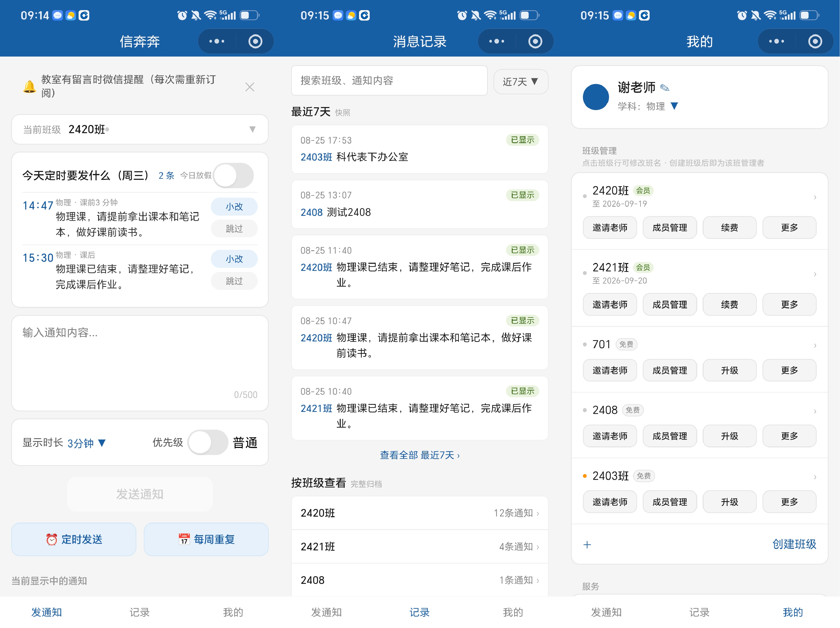Viewport: 840px width, 628px height.
Task: Click 创建班级 link
Action: coord(794,544)
